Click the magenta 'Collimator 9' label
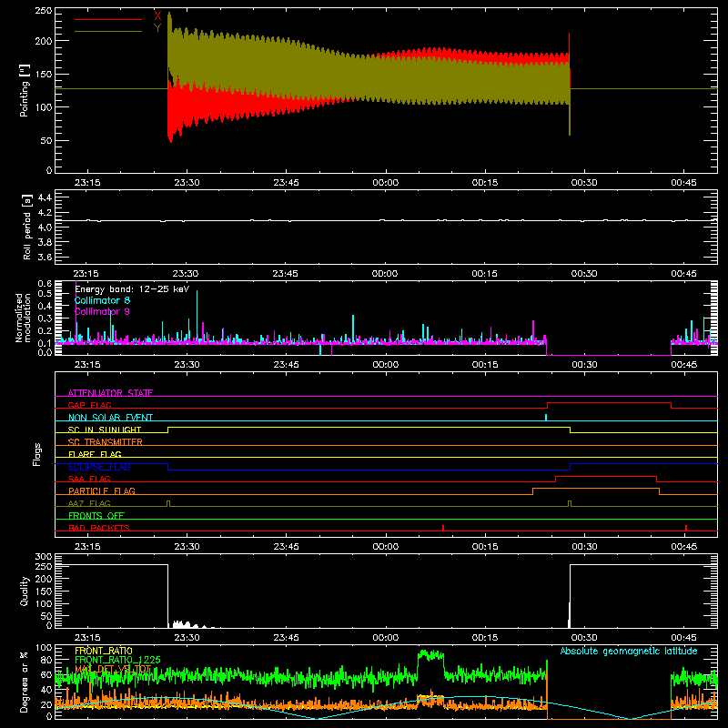The image size is (728, 728). [102, 311]
